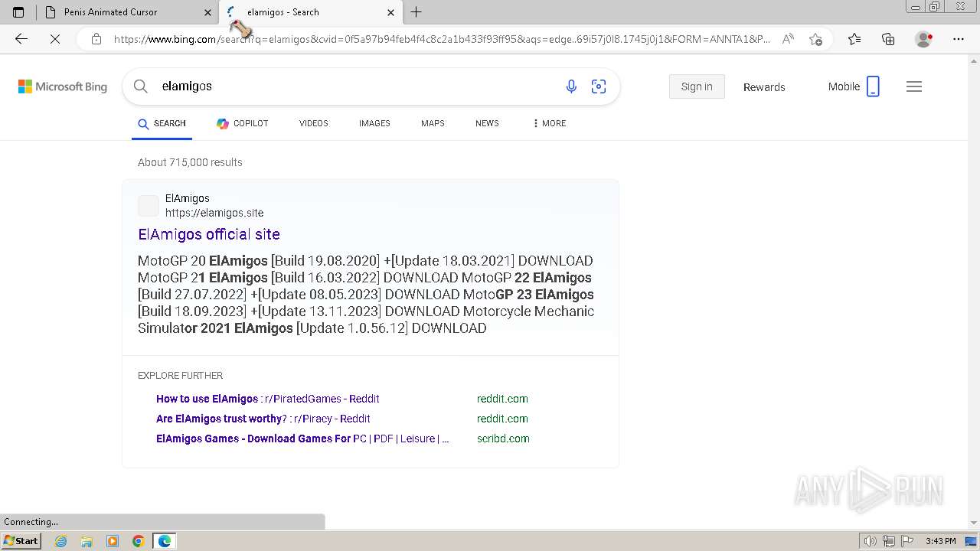Open the Bing hamburger menu
Viewport: 980px width, 551px height.
coord(914,86)
